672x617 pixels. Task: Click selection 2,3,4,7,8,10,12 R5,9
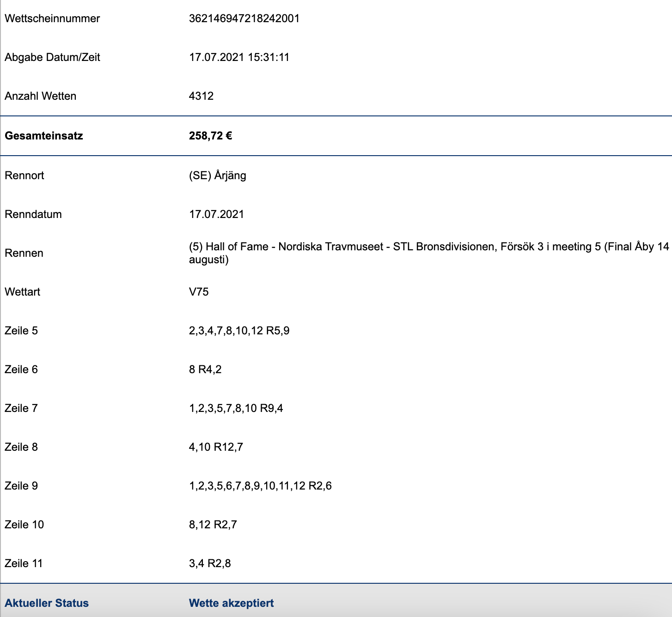pyautogui.click(x=239, y=331)
